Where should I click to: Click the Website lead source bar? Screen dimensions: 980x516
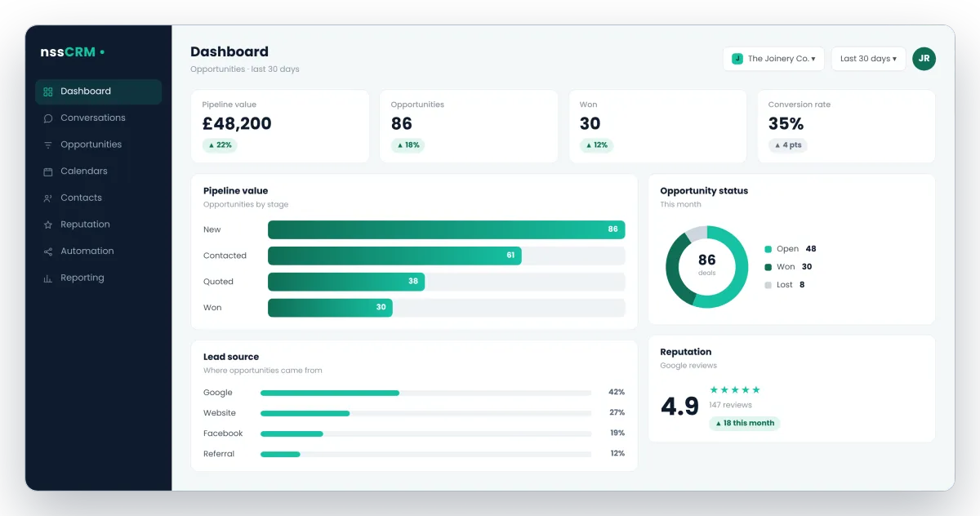pos(305,413)
